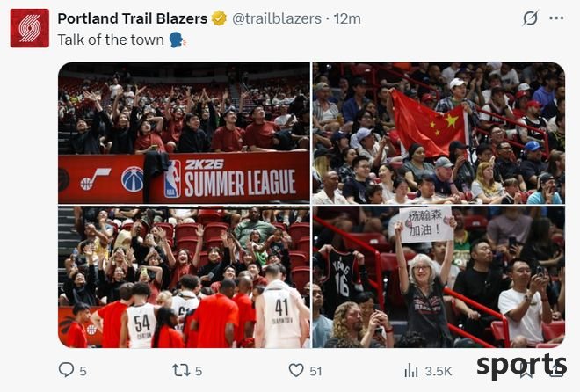
Task: Like the post with the heart icon
Action: click(296, 370)
